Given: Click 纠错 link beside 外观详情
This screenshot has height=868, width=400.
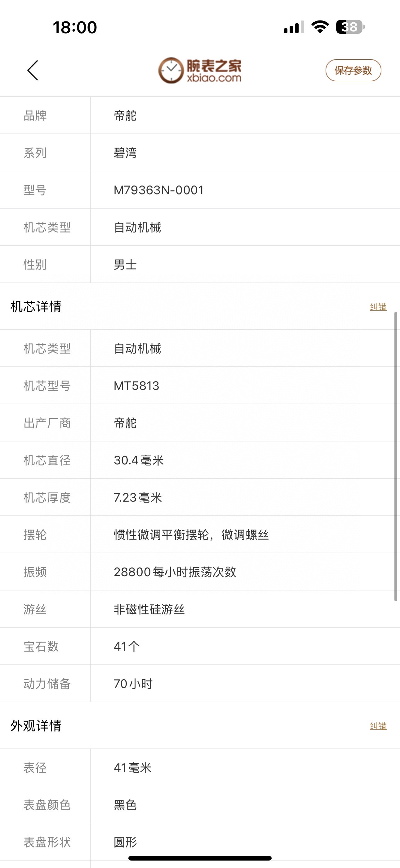Looking at the screenshot, I should click(378, 726).
